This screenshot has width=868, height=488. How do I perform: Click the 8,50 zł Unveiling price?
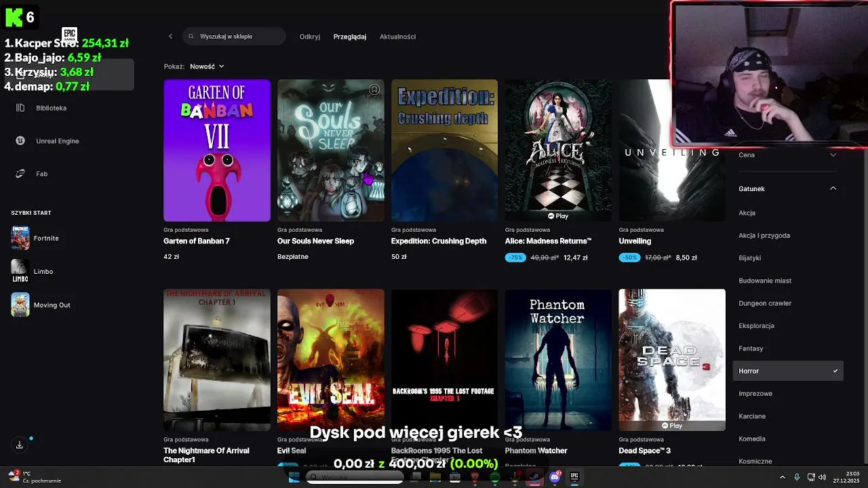686,258
